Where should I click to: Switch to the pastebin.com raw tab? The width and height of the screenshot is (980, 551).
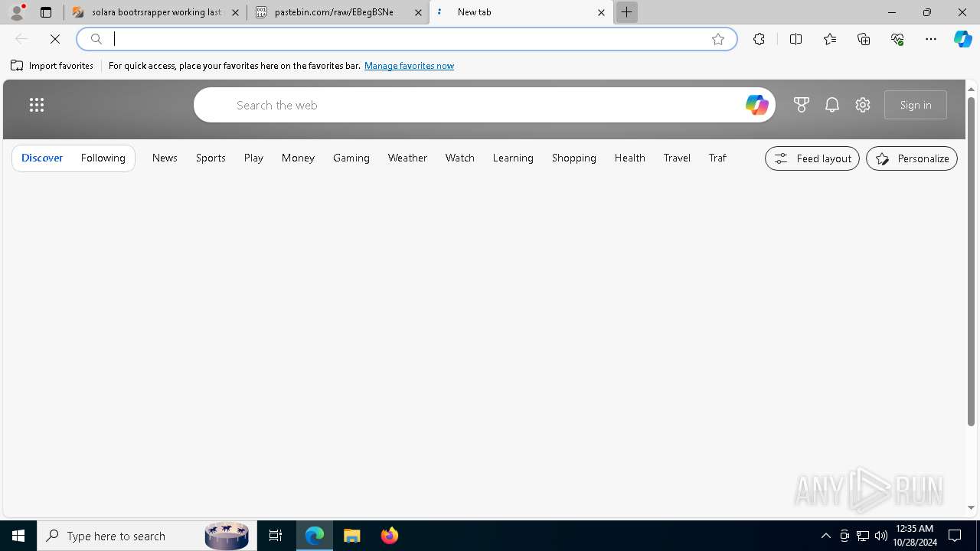click(337, 12)
